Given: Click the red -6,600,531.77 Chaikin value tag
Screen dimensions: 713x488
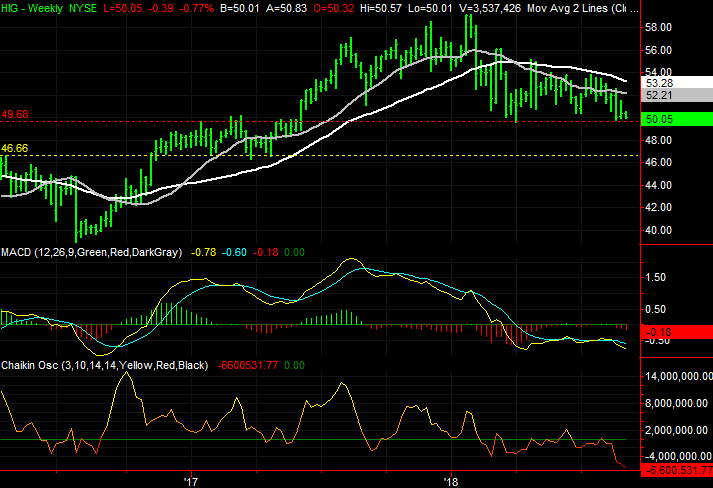Looking at the screenshot, I should click(676, 469).
